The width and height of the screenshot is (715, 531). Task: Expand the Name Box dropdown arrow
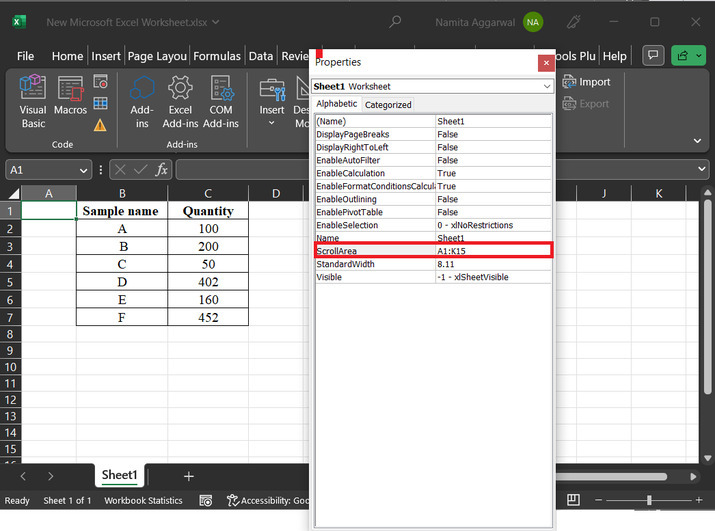click(x=83, y=171)
